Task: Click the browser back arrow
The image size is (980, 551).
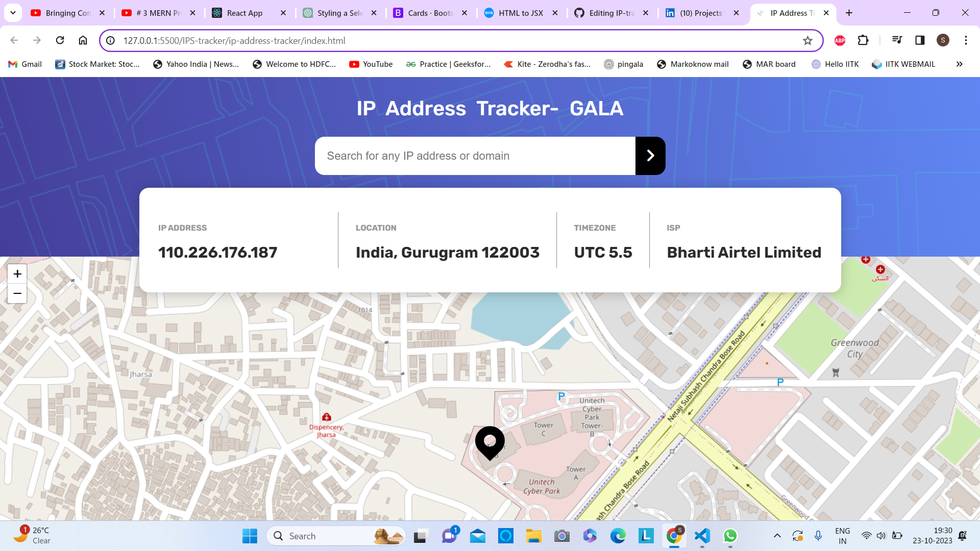Action: (x=14, y=40)
